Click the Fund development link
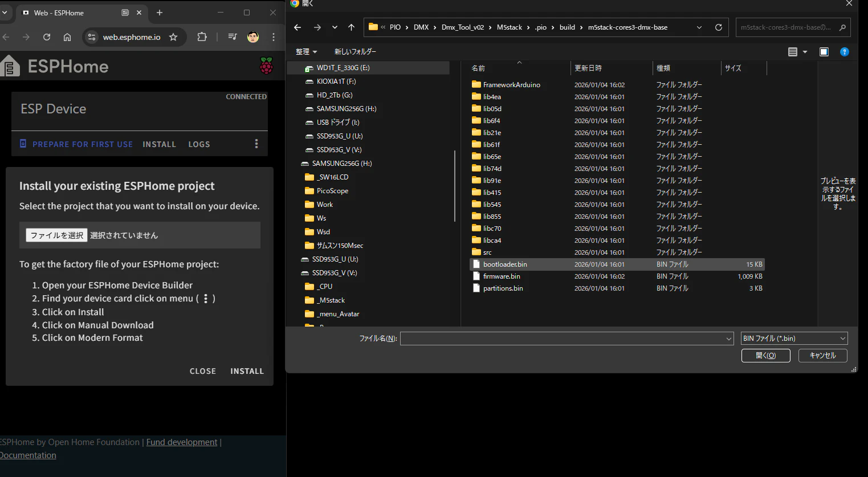The height and width of the screenshot is (477, 868). 182,442
